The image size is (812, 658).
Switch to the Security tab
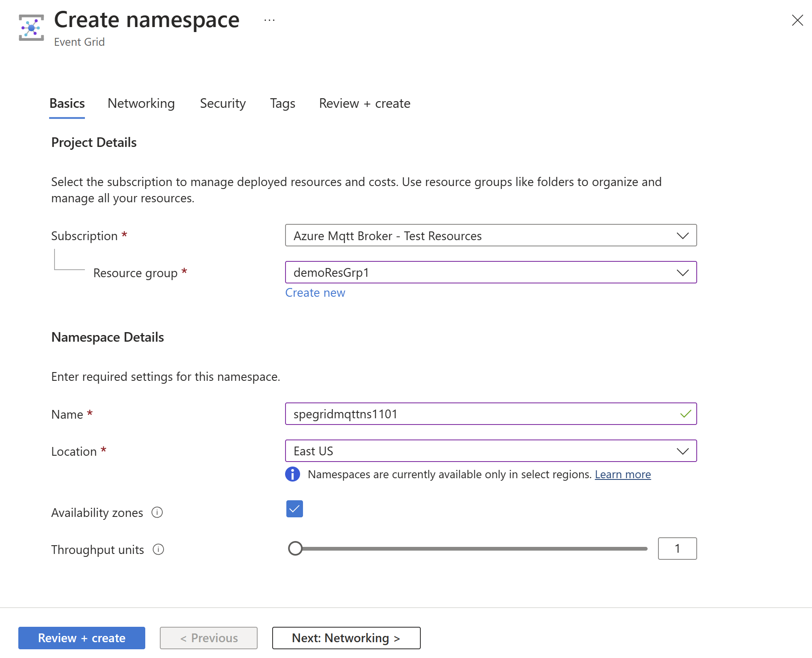(222, 103)
